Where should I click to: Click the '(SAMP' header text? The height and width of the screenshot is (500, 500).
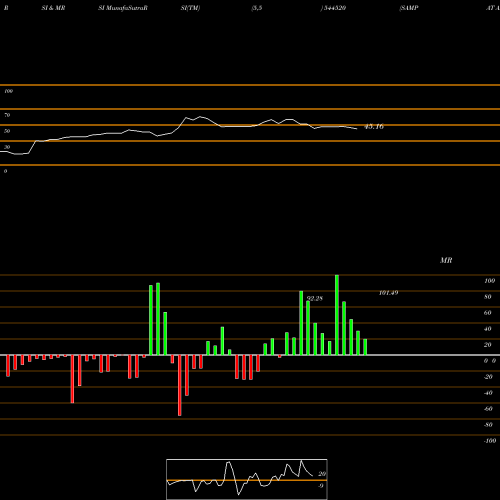coord(409,8)
